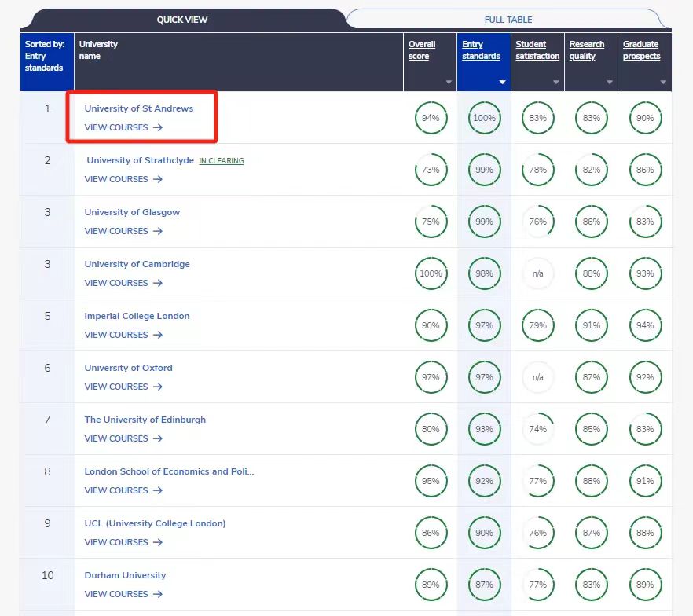This screenshot has height=616, width=693.
Task: Click Cambridge n/a student satisfaction circle
Action: (538, 273)
